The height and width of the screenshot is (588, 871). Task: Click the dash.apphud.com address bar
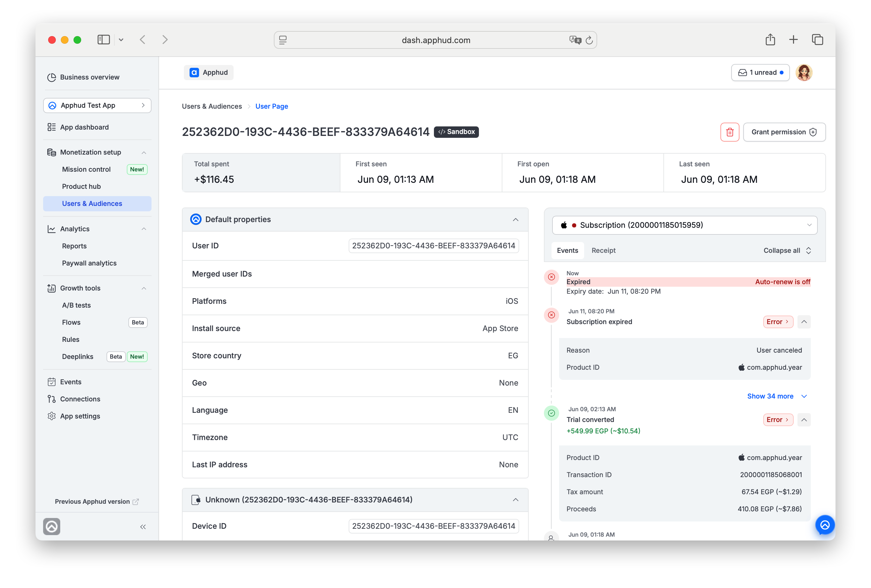(436, 40)
